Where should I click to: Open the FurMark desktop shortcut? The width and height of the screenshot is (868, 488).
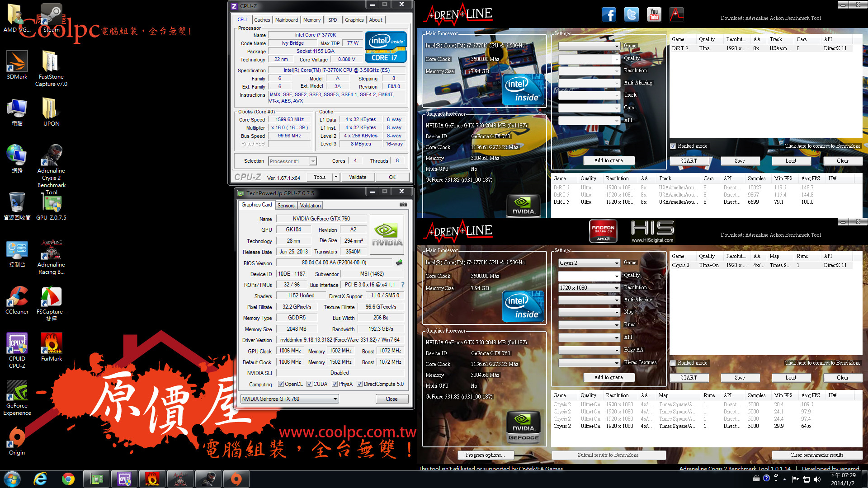(51, 347)
